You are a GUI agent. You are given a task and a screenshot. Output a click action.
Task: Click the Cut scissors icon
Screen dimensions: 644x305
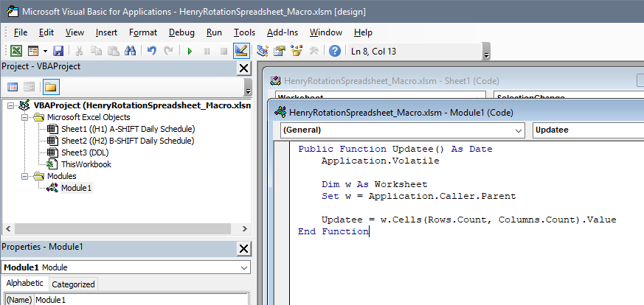pyautogui.click(x=79, y=52)
